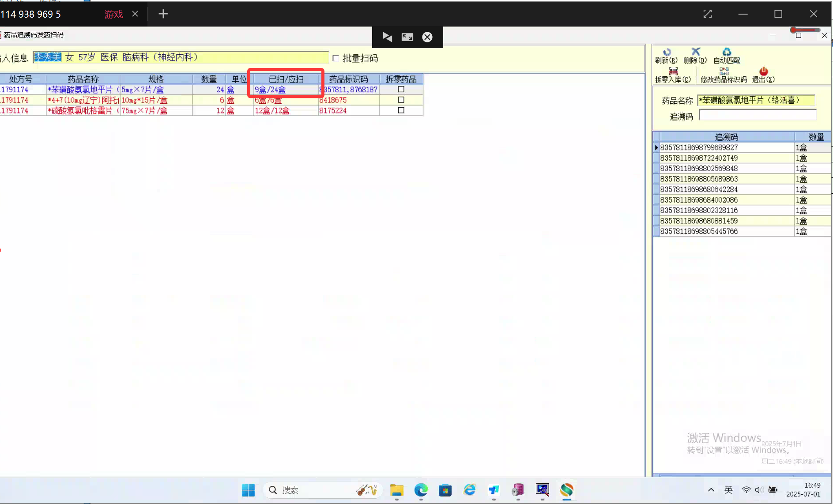This screenshot has width=833, height=504.
Task: Click the 追溯码 column header in the right grid
Action: tap(727, 137)
